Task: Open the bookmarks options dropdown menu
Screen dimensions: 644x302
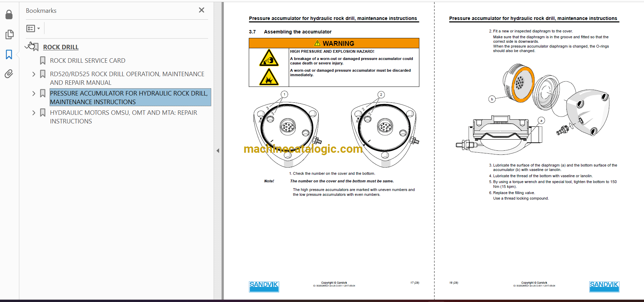Action: coord(33,29)
